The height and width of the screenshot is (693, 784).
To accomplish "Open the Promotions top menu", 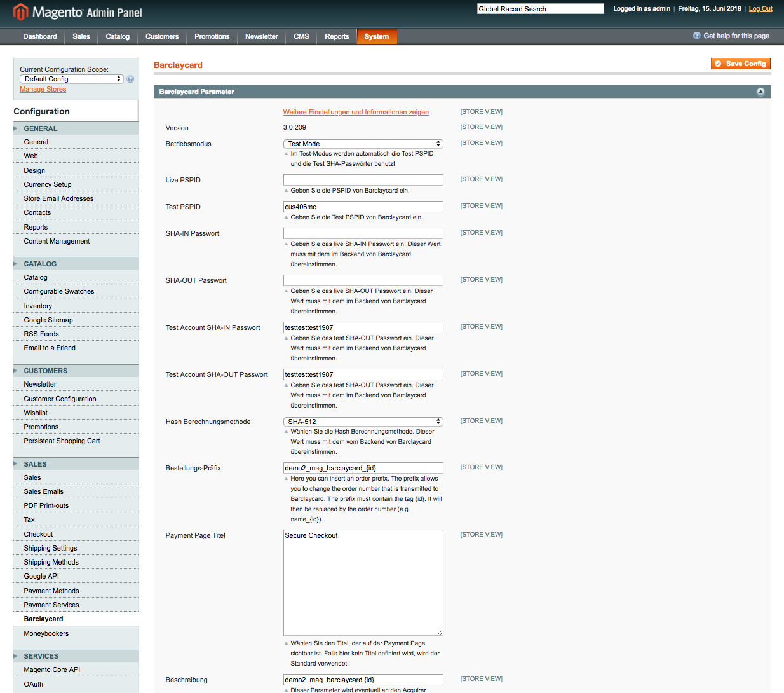I will coord(212,36).
